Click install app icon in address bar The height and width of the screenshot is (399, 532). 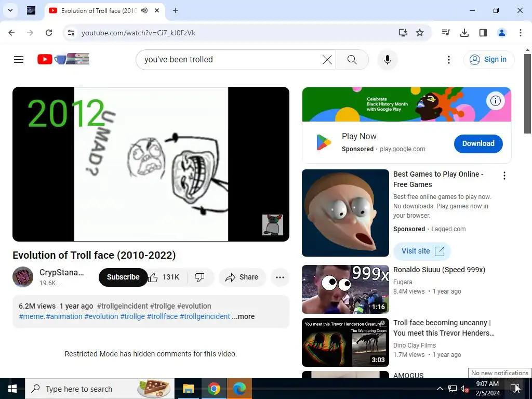[x=403, y=33]
